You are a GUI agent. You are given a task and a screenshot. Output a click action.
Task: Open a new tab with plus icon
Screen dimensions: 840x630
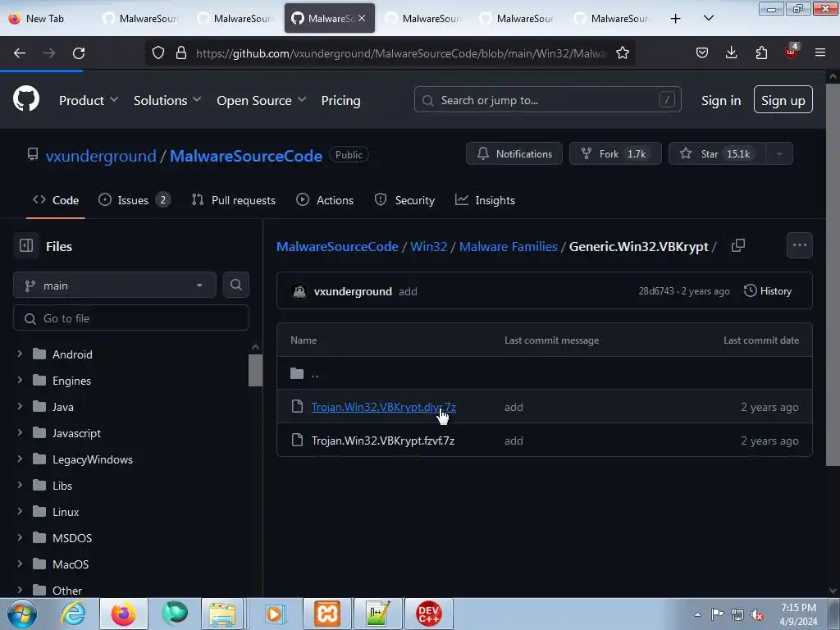pyautogui.click(x=676, y=19)
